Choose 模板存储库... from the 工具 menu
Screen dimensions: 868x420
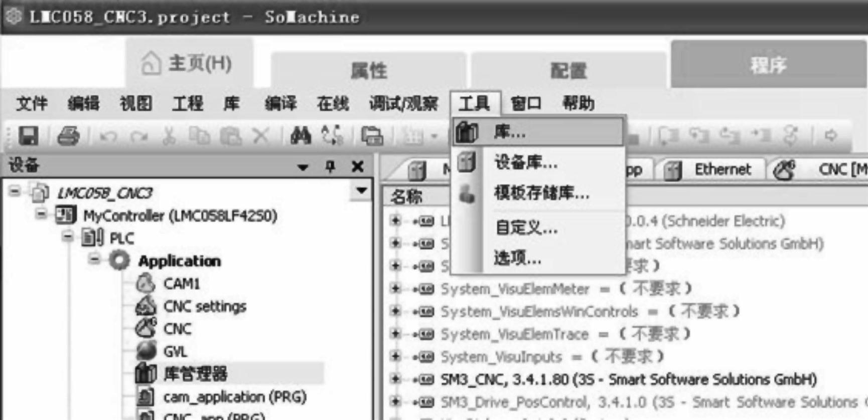pos(538,192)
